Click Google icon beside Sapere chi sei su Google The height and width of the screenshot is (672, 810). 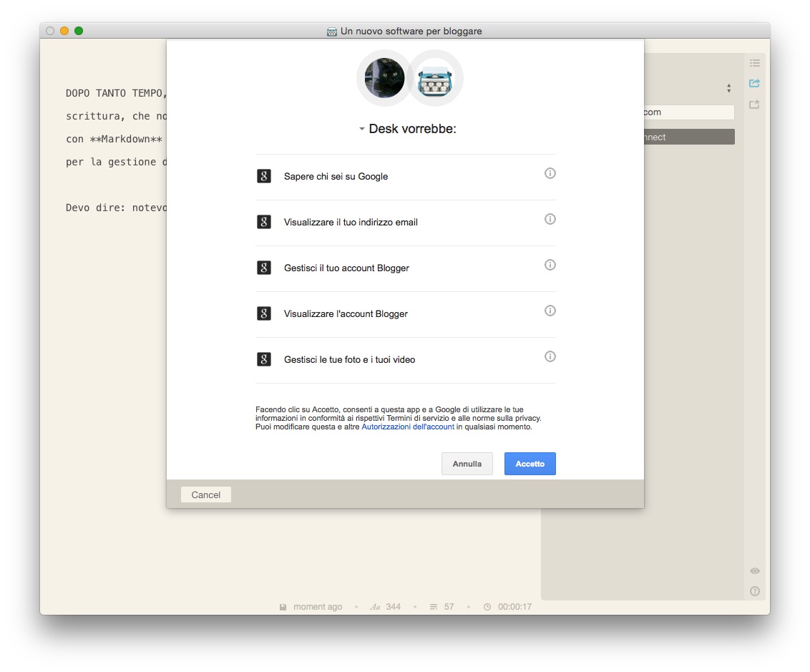coord(264,176)
